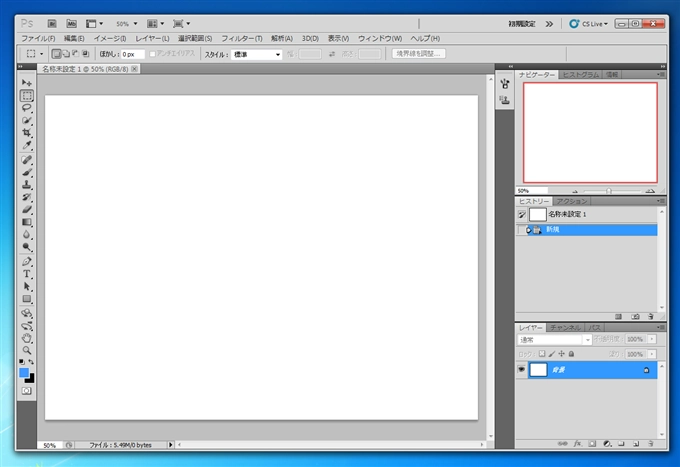Select the Gradient tool
The width and height of the screenshot is (680, 467).
coord(27,222)
